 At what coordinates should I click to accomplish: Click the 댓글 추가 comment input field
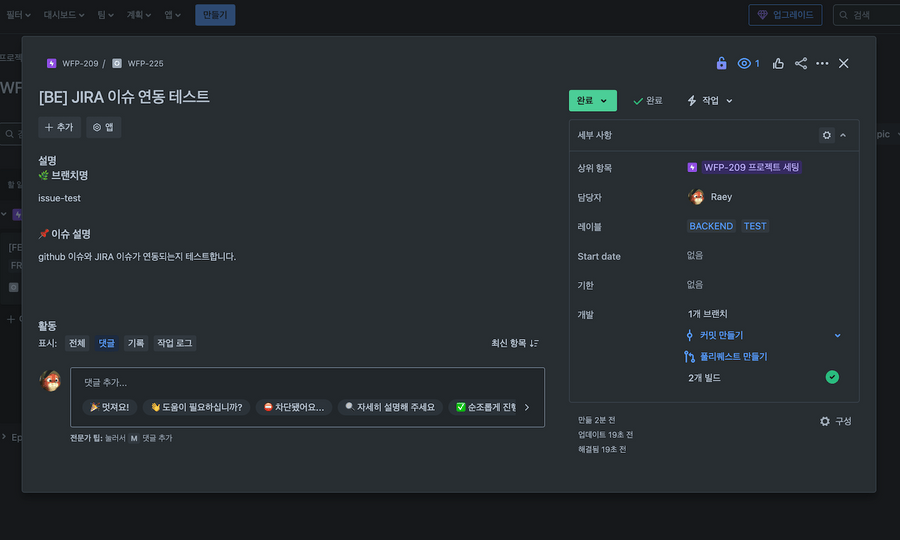pyautogui.click(x=307, y=382)
